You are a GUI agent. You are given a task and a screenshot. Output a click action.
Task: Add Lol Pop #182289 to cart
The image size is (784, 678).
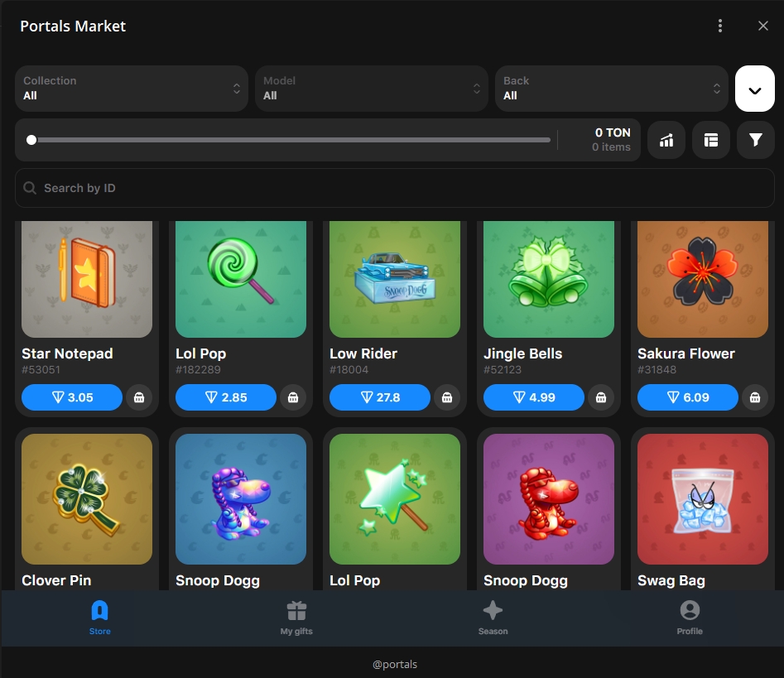293,397
